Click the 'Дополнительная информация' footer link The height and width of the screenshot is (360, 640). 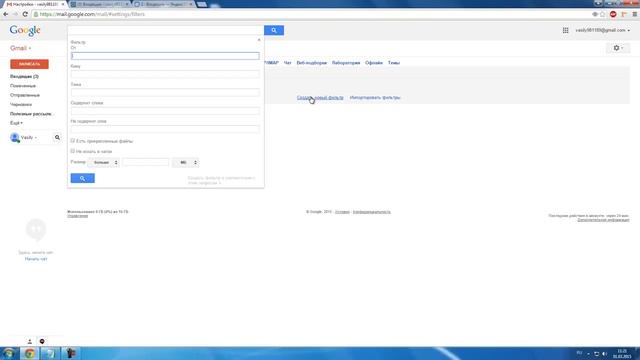coord(603,220)
